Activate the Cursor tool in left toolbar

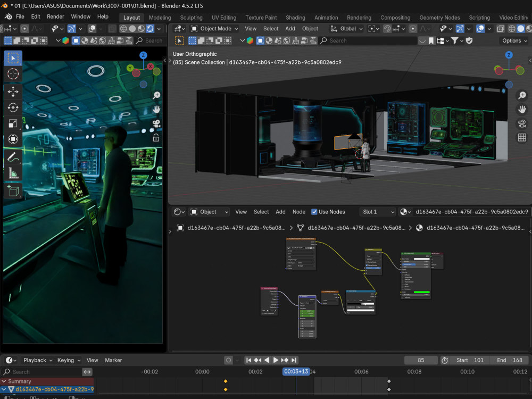[13, 73]
